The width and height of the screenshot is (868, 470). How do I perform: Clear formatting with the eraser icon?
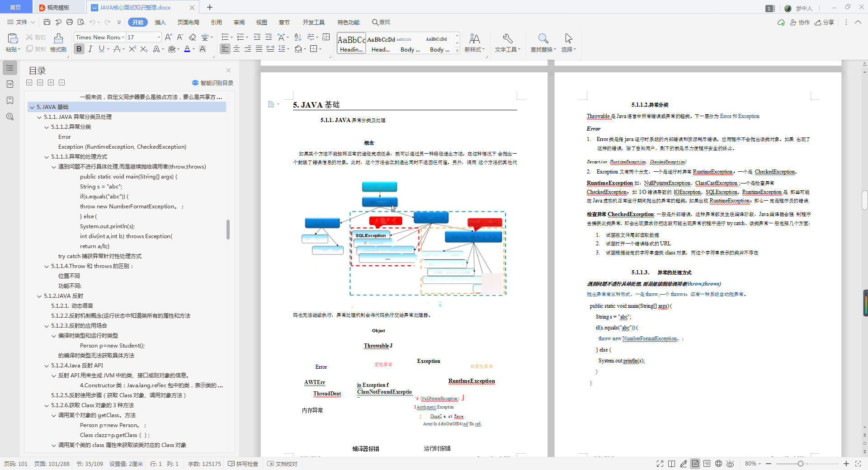(193, 37)
